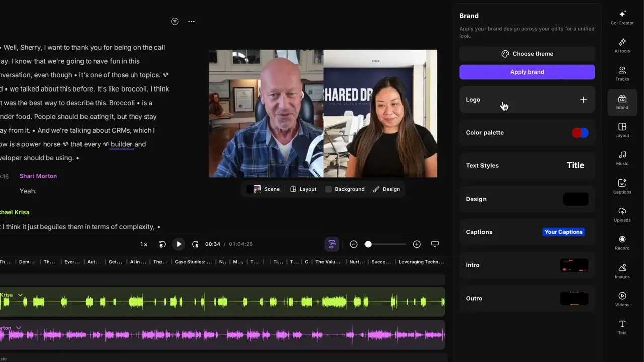Expand the Krisa track chevron
The image size is (644, 362).
tap(20, 295)
